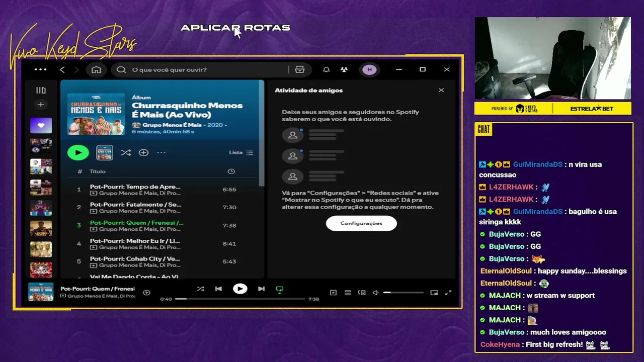Toggle the friend activity icon in top bar
644x362 pixels.
tap(344, 69)
